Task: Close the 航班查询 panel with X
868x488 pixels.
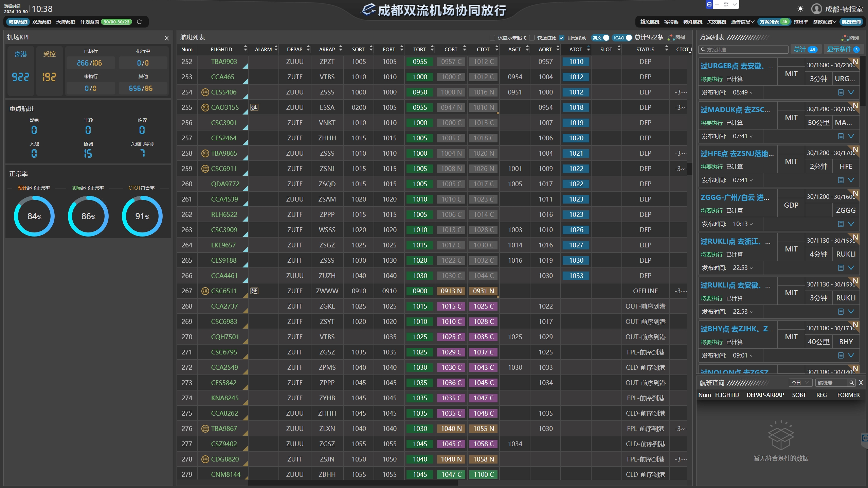Action: (861, 383)
